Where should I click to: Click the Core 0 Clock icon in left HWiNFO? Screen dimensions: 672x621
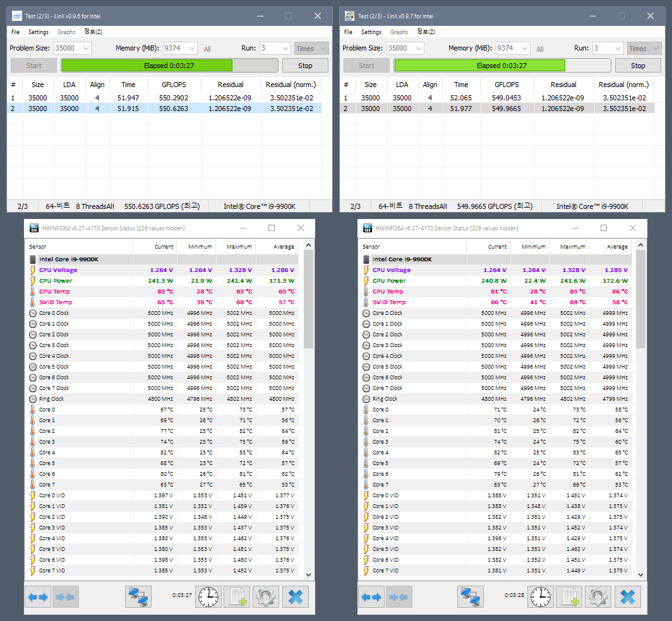coord(33,313)
